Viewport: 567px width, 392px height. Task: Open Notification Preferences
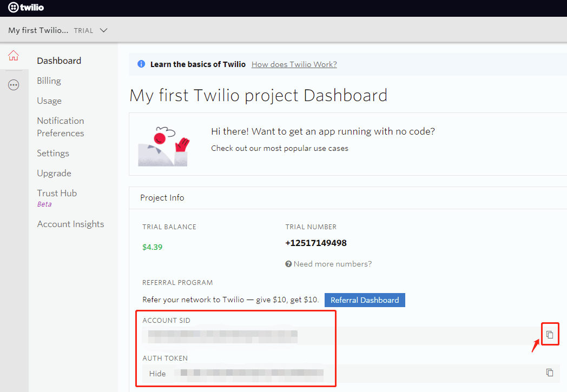pyautogui.click(x=61, y=127)
